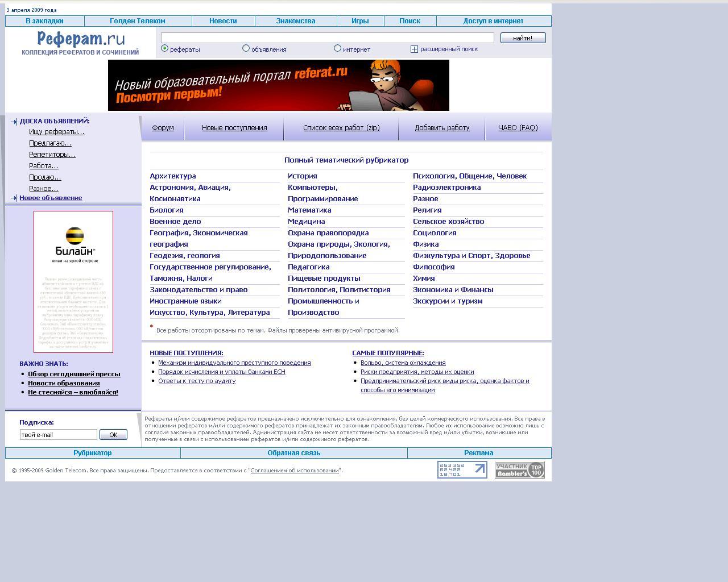Open Работа... board link
This screenshot has width=728, height=582.
(44, 166)
